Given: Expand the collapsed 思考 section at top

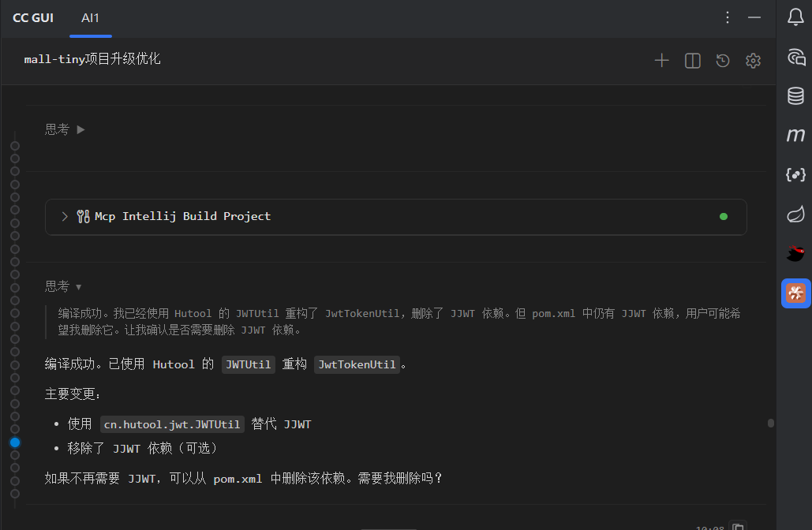Looking at the screenshot, I should 81,129.
